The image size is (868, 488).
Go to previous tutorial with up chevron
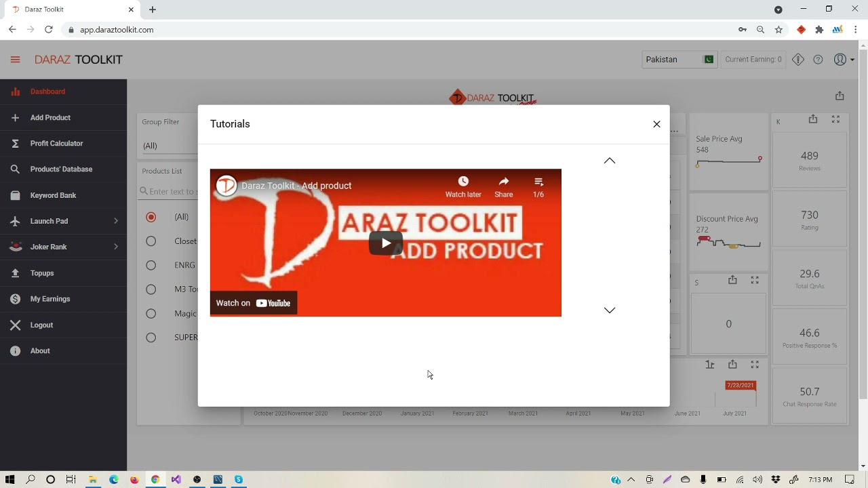coord(610,161)
